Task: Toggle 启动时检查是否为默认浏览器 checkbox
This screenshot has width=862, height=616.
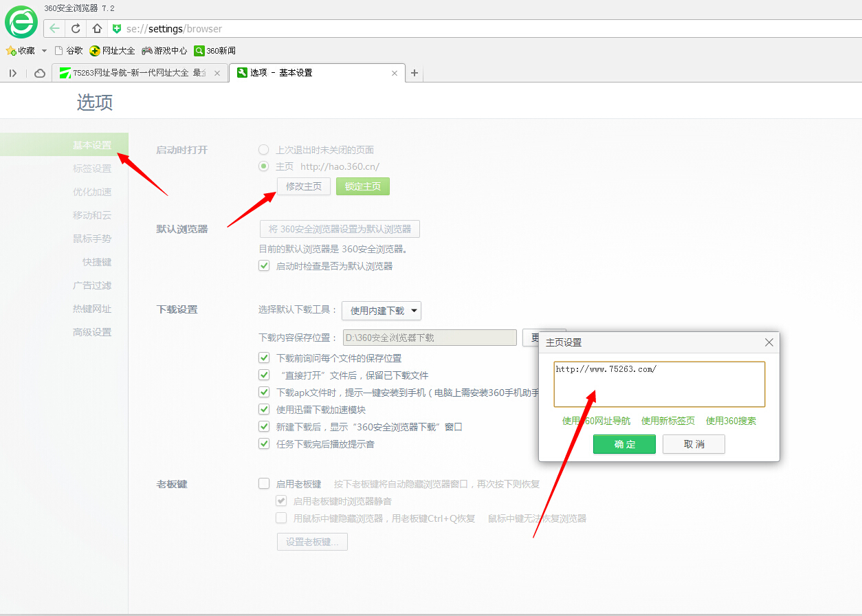Action: (264, 265)
